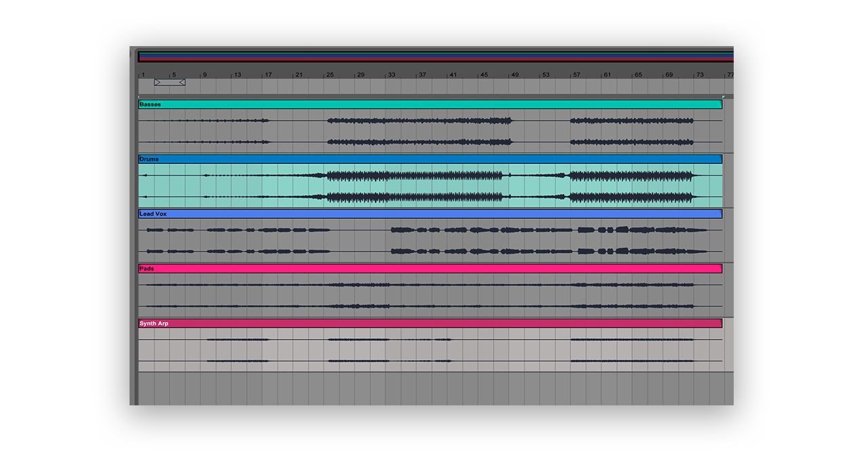Click the Basses lower channel waveform
Screen dimensions: 868x463
431,142
